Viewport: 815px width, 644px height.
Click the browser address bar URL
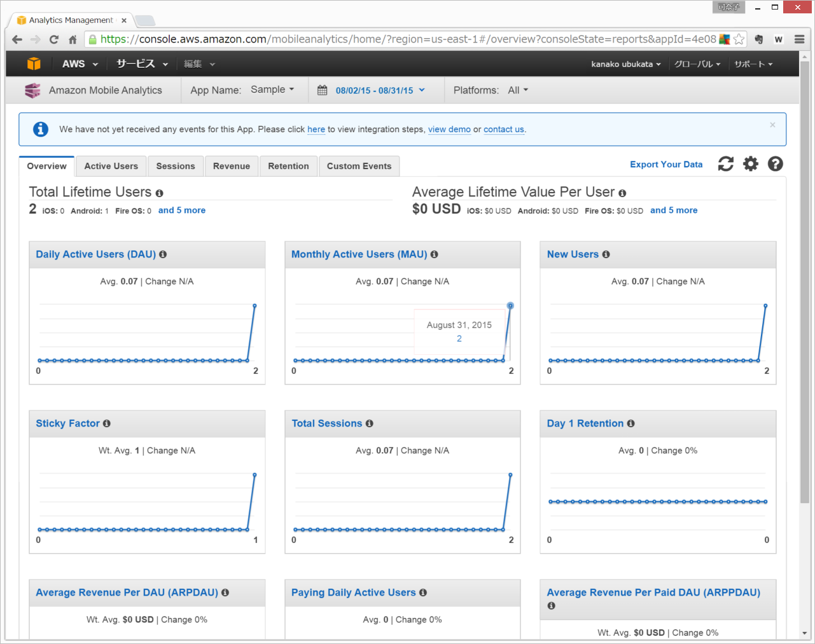(407, 39)
